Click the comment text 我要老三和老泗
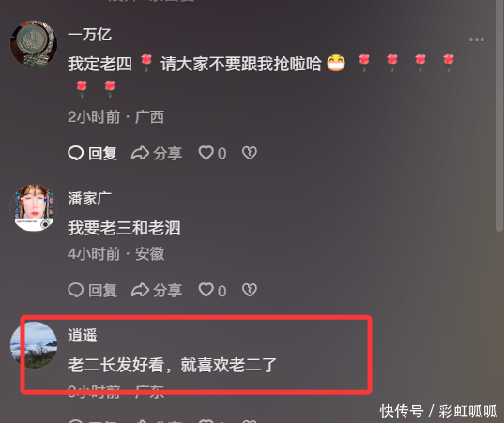 coord(124,228)
